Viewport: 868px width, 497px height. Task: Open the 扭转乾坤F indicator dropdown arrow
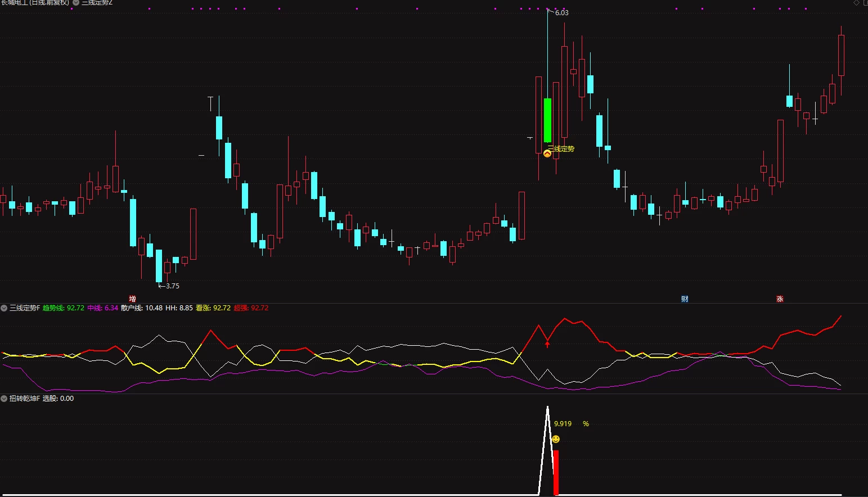(4, 399)
